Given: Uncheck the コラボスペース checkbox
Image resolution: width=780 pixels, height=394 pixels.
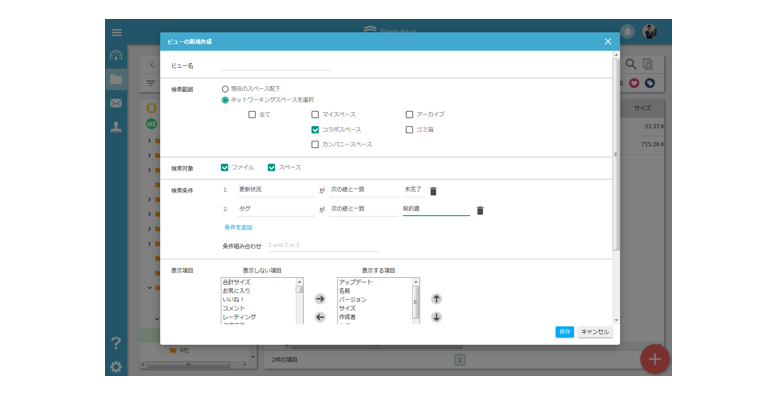Looking at the screenshot, I should point(315,129).
